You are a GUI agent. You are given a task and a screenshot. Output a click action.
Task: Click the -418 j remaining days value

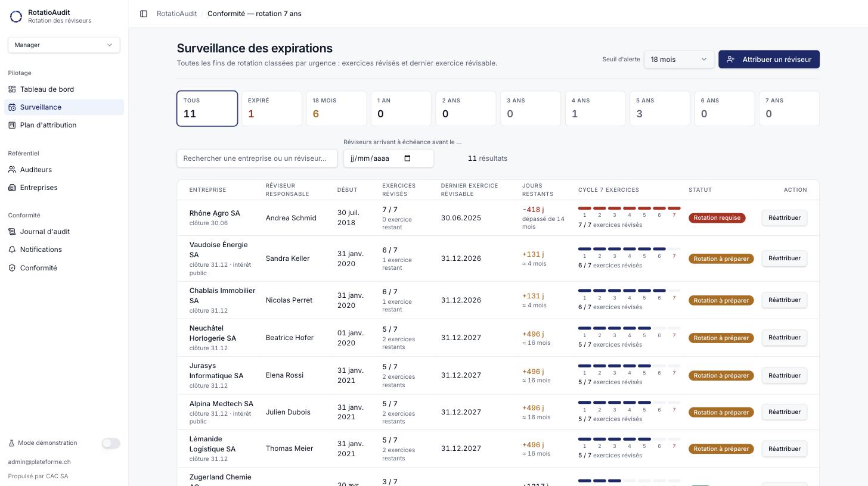[533, 210]
